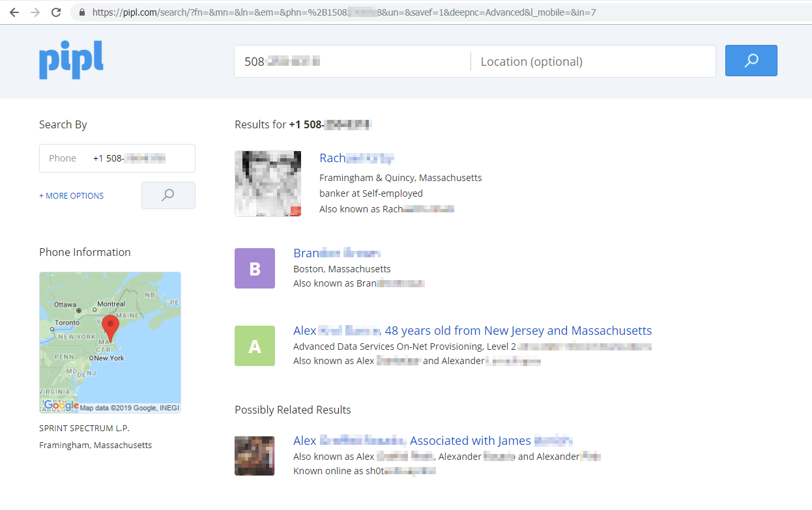Click the Results for +1 508 heading

pos(303,124)
